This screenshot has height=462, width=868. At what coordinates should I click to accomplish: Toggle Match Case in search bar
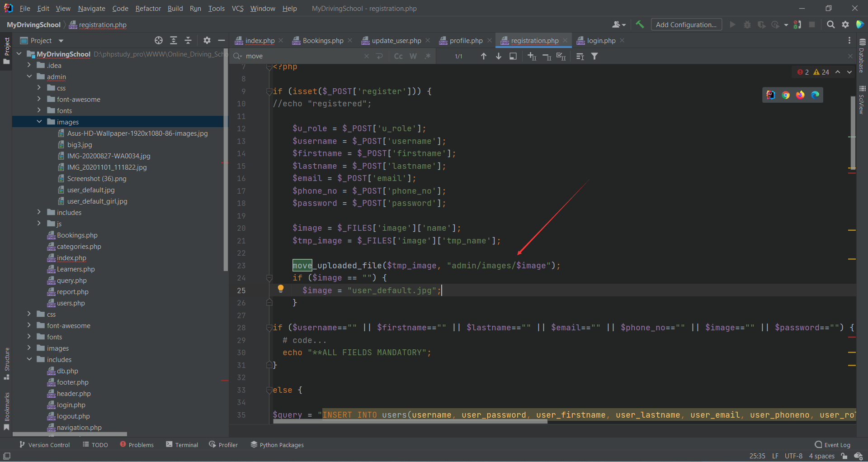point(398,56)
